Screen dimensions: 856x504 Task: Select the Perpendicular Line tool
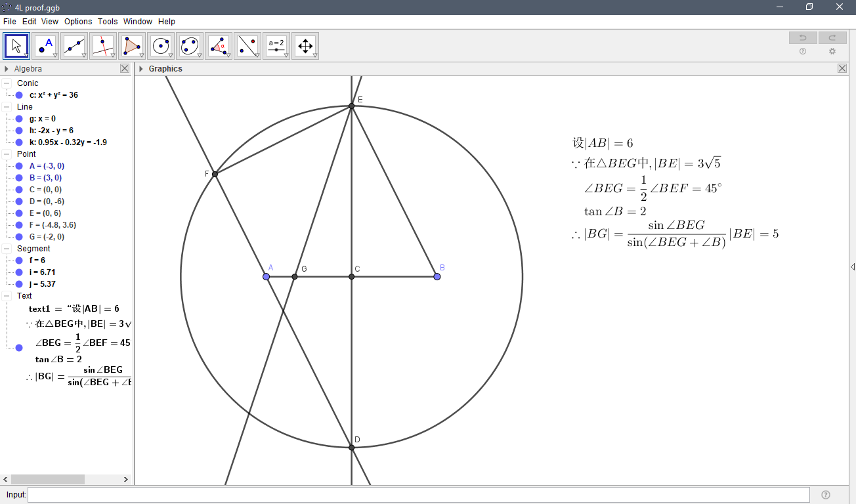[103, 45]
